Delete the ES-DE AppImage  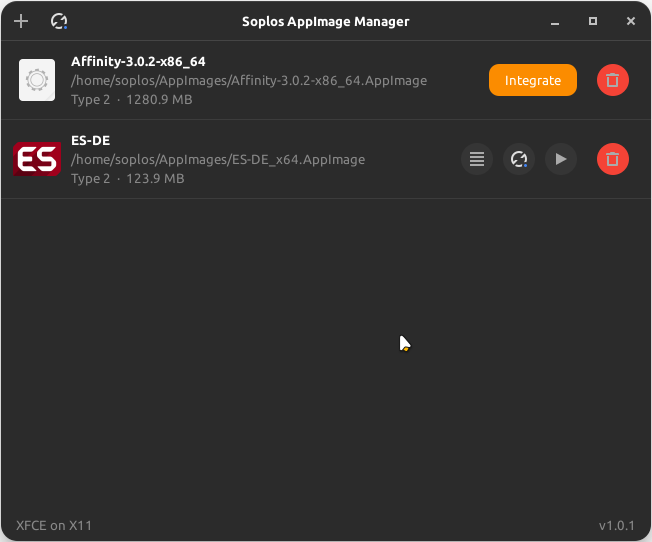[x=612, y=159]
